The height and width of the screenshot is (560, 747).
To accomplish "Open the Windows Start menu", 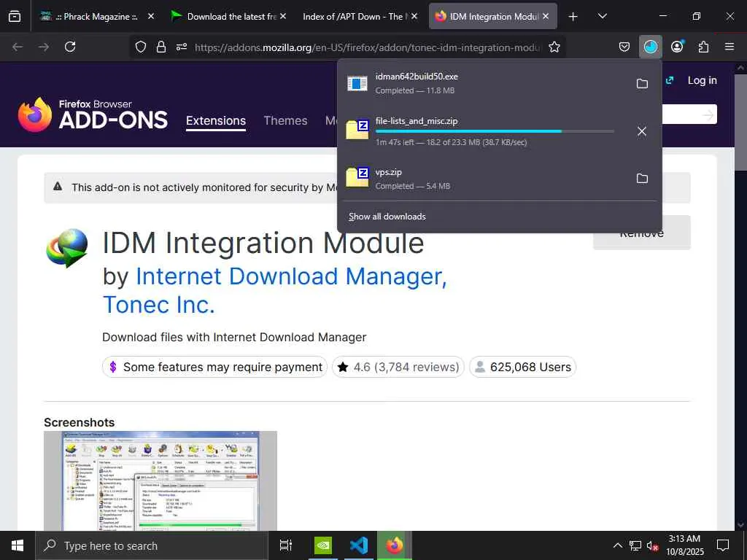I will pyautogui.click(x=18, y=545).
